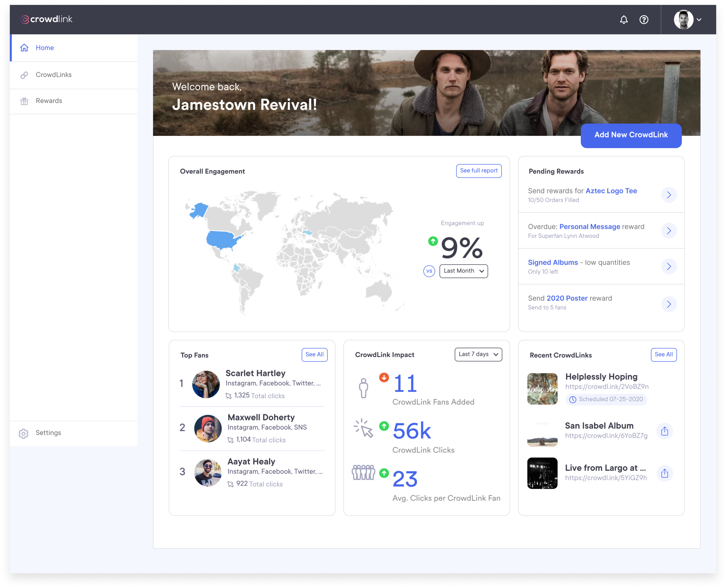Open Helplessly Hoping album thumbnail
This screenshot has width=726, height=588.
(x=542, y=389)
